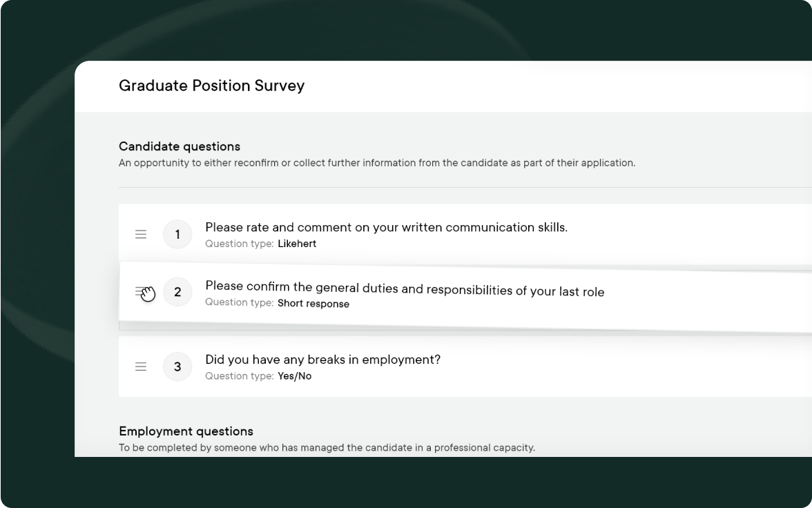812x508 pixels.
Task: Grab the drag handle for question 2
Action: coord(140,291)
